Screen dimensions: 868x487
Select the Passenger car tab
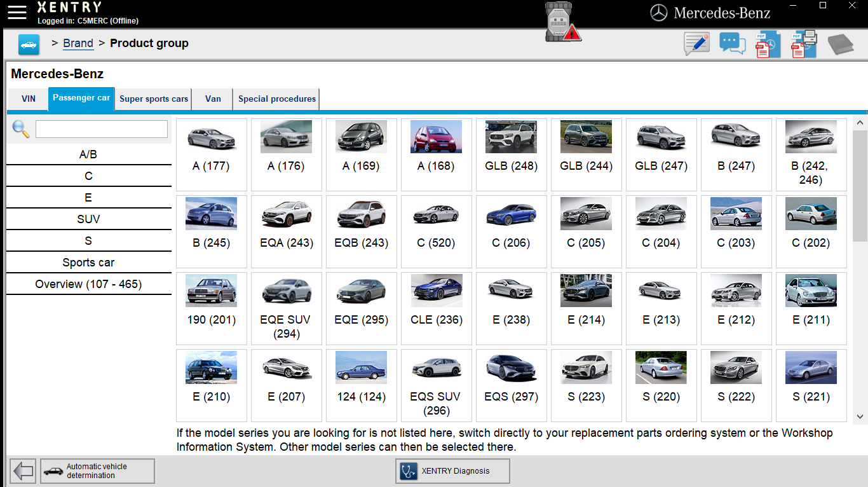(81, 99)
